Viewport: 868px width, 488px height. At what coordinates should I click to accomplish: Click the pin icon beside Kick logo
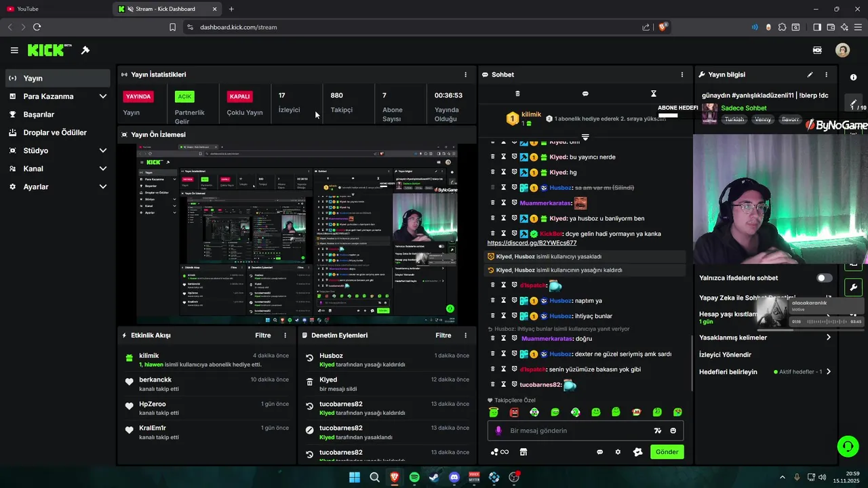85,50
